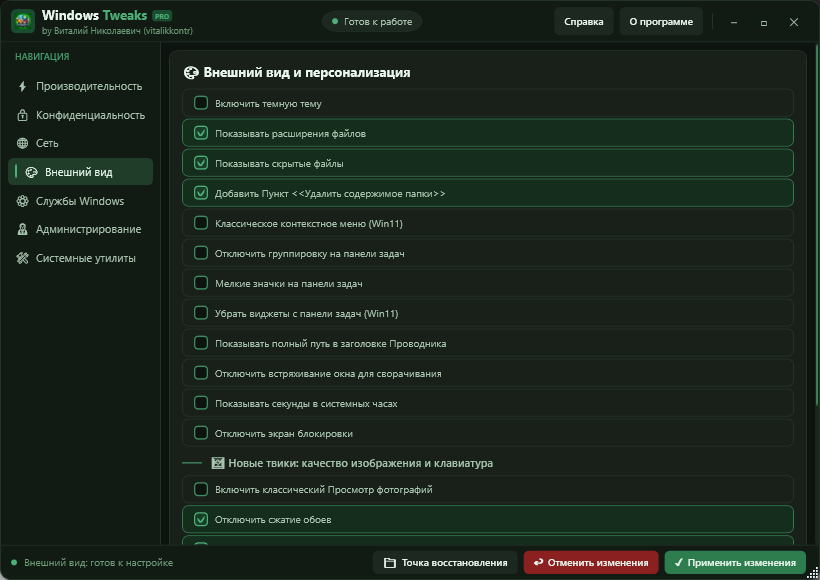This screenshot has width=820, height=580.
Task: Click Применить изменения button
Action: (x=735, y=563)
